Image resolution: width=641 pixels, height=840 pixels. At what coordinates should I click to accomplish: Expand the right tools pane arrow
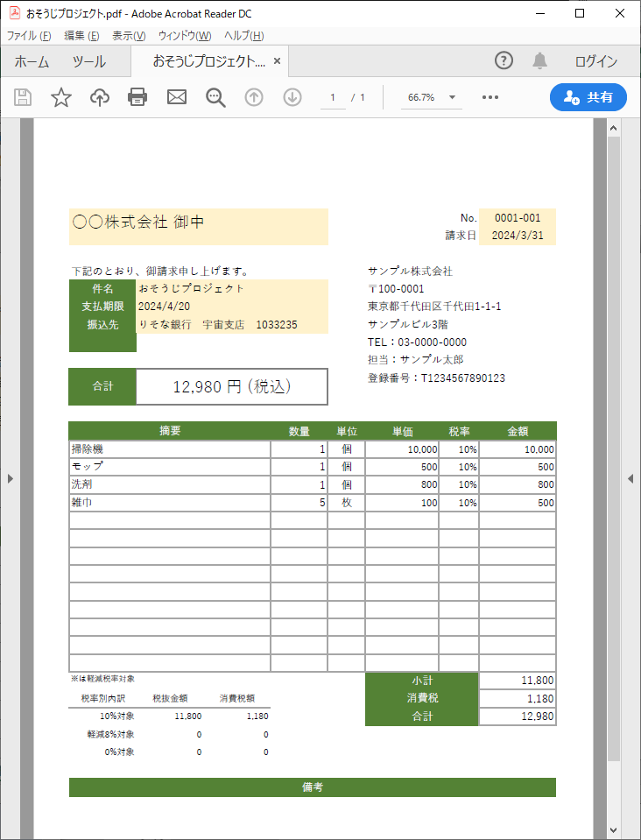pos(630,478)
